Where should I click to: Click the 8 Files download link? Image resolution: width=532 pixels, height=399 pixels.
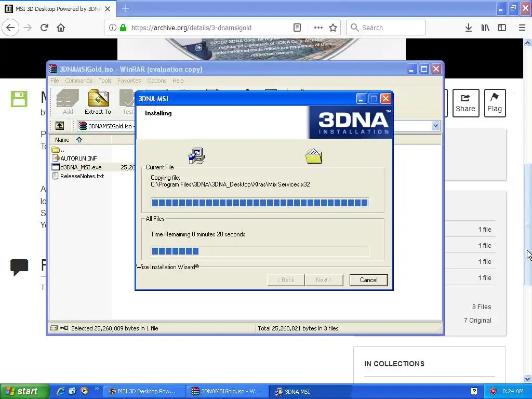pos(482,307)
